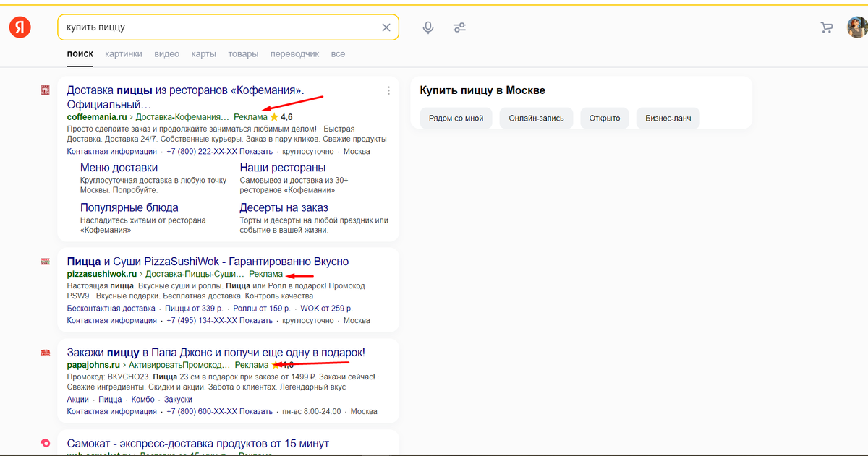Open the Наши рестораны sitelink
The image size is (868, 456).
coord(283,168)
